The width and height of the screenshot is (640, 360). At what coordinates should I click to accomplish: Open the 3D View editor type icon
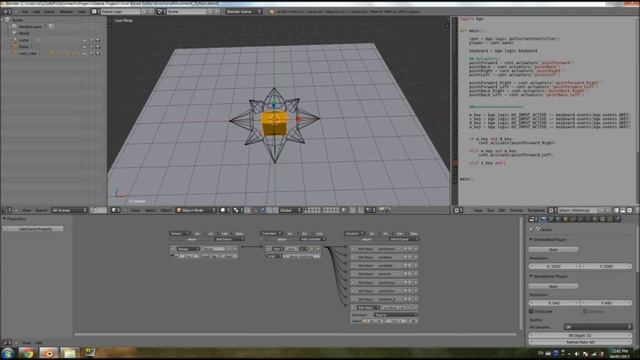(x=115, y=210)
